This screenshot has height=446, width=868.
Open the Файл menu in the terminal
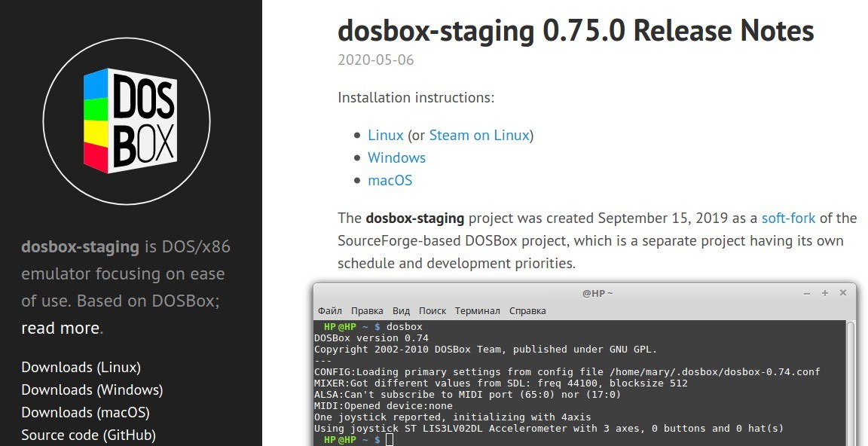[x=330, y=311]
